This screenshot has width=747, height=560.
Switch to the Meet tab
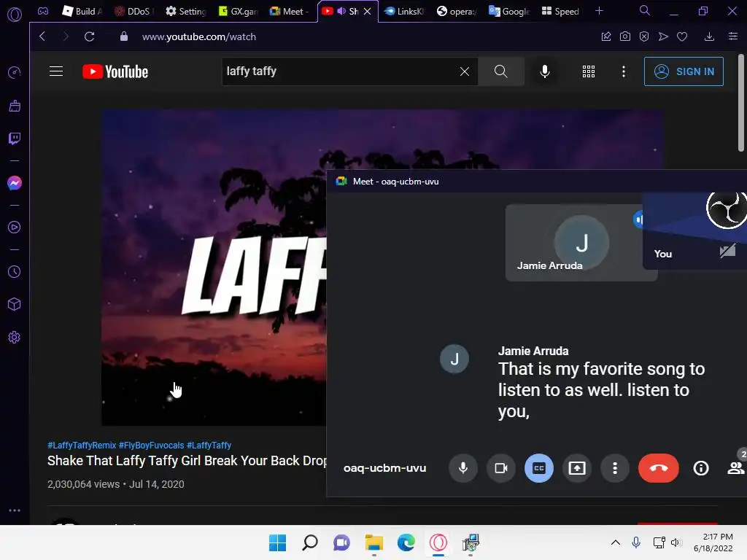[289, 11]
